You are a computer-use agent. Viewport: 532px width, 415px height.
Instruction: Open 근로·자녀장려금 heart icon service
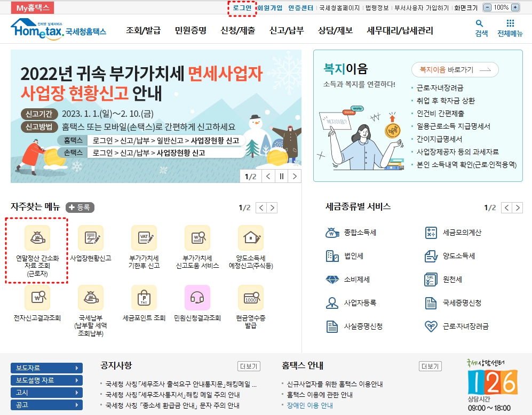(x=457, y=326)
